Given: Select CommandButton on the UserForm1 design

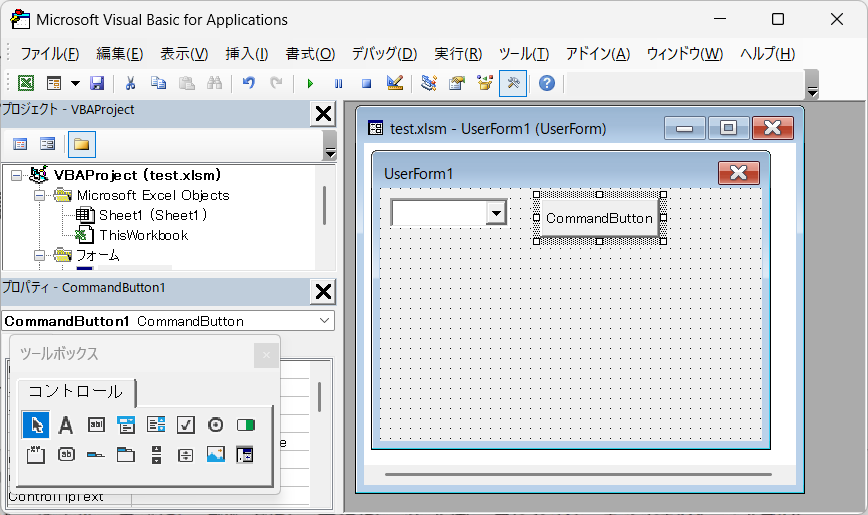Looking at the screenshot, I should (600, 218).
